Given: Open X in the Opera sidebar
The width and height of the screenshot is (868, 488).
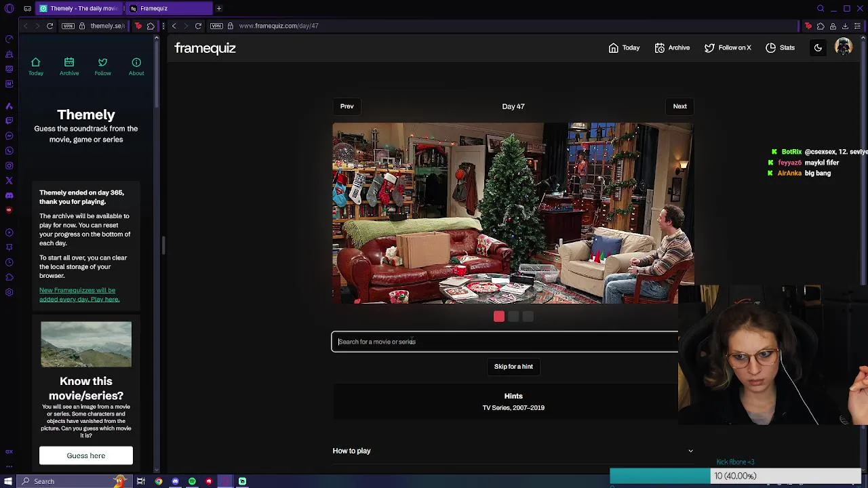Looking at the screenshot, I should coord(9,180).
